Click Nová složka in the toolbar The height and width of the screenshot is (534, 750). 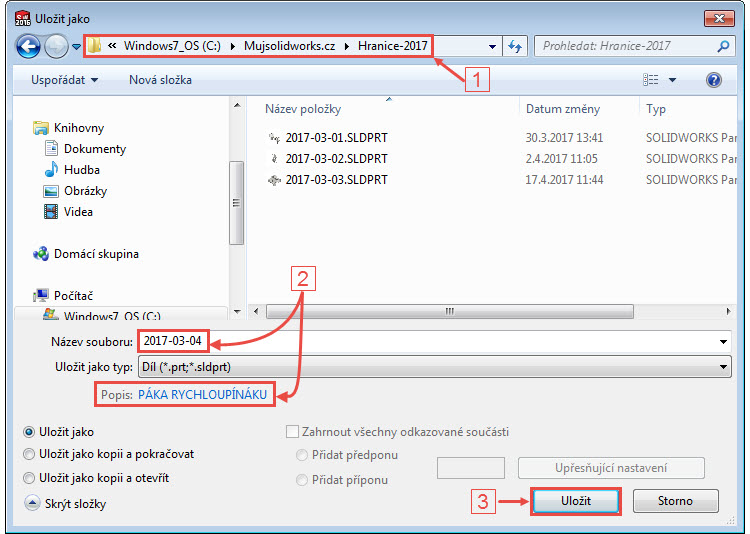[160, 80]
